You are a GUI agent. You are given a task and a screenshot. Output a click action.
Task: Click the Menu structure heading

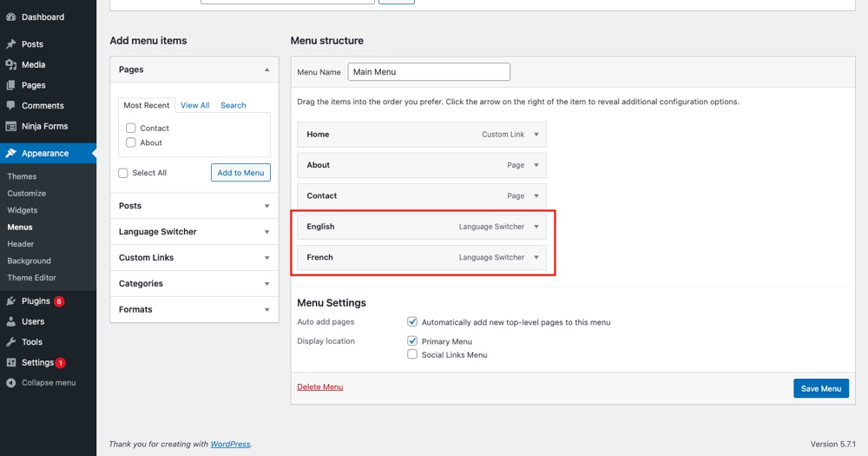click(x=327, y=41)
